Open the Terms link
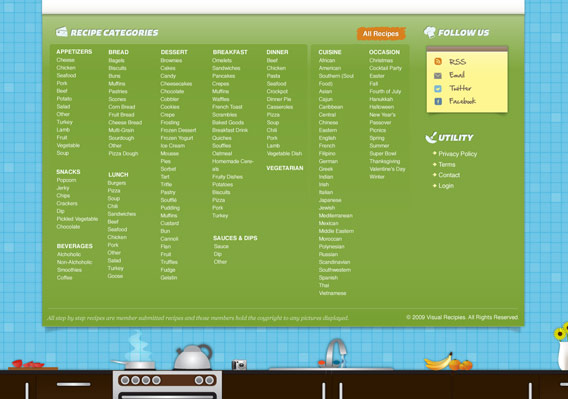This screenshot has width=568, height=399. point(447,165)
